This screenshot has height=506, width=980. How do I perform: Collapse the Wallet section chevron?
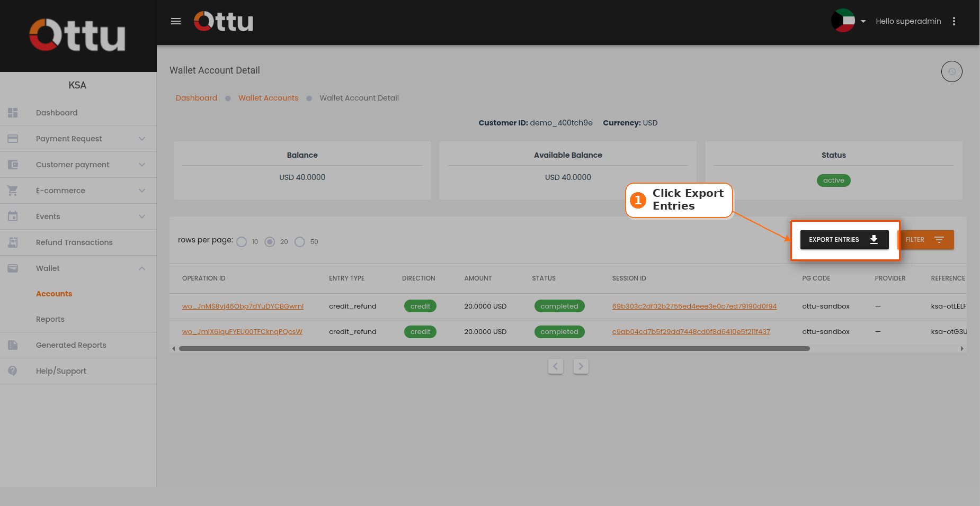(x=142, y=268)
